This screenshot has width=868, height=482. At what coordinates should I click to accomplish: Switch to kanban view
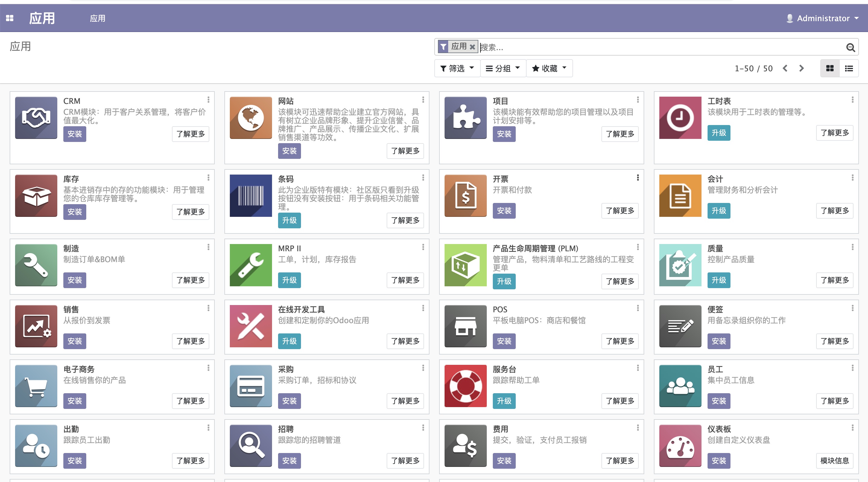click(x=830, y=68)
